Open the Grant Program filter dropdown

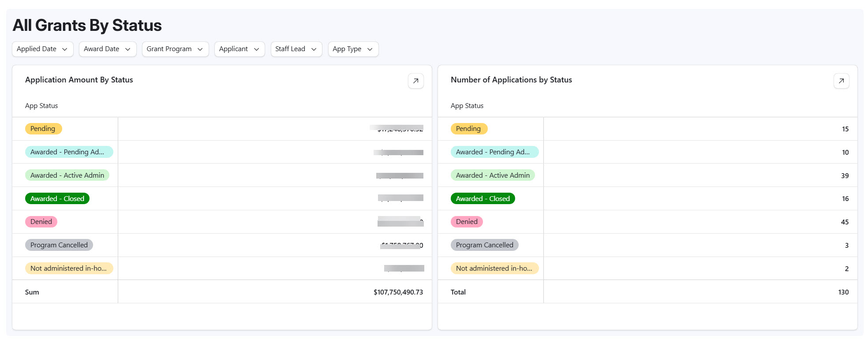tap(175, 49)
